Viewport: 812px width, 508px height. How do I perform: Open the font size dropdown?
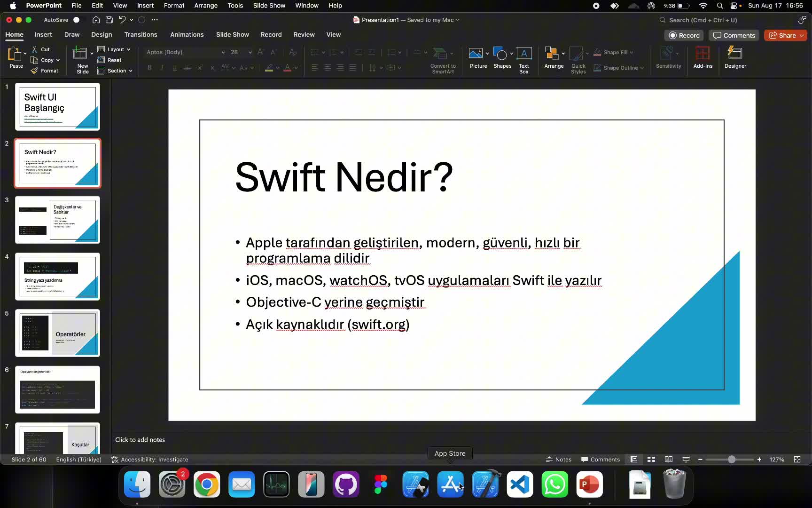pos(250,52)
